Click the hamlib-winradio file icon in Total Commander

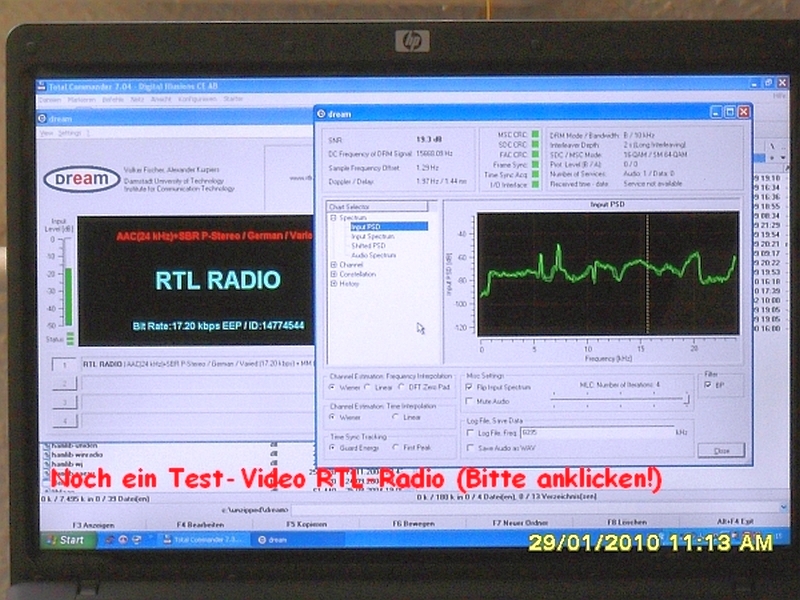tap(46, 454)
